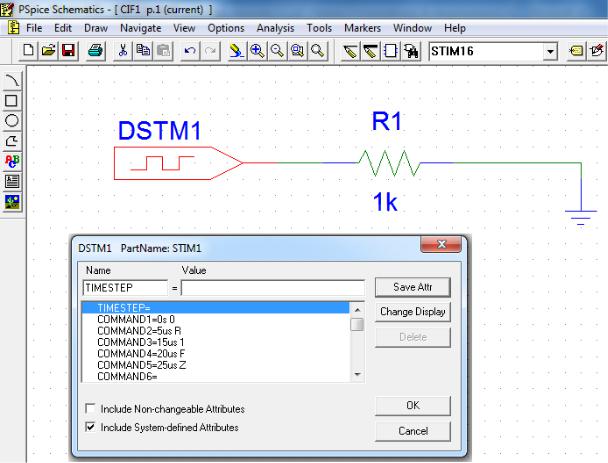Image resolution: width=608 pixels, height=463 pixels.
Task: Open the Options menu
Action: pyautogui.click(x=226, y=28)
